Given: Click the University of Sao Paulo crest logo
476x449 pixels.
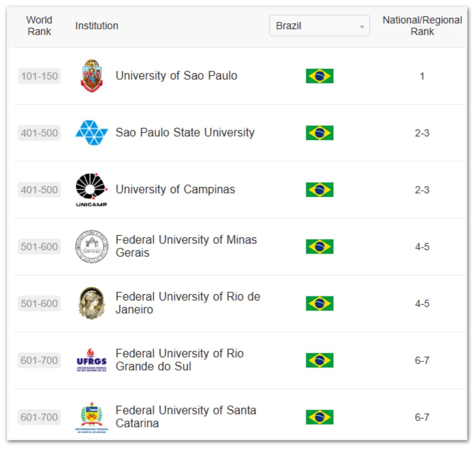Looking at the screenshot, I should [x=92, y=76].
